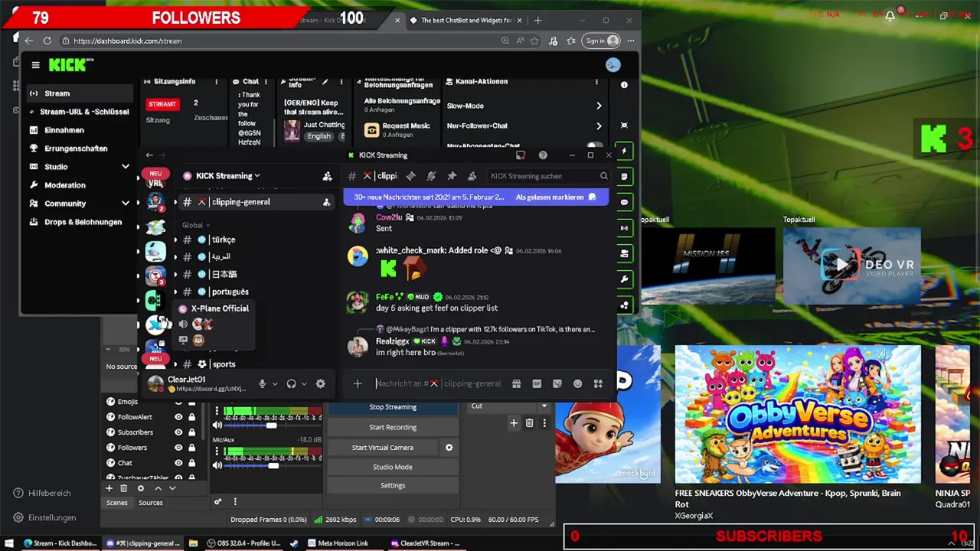980x551 pixels.
Task: Click Als gelesen markieren in Discord
Action: click(x=555, y=197)
